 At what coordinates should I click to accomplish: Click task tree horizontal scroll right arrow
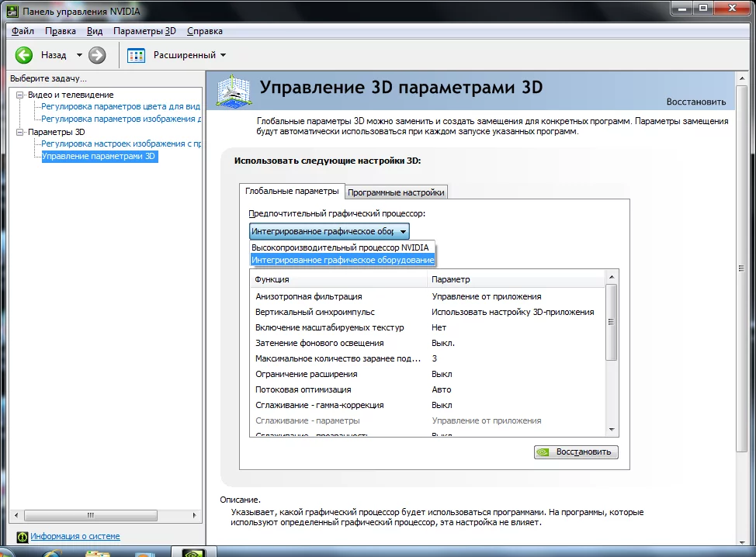tap(194, 515)
